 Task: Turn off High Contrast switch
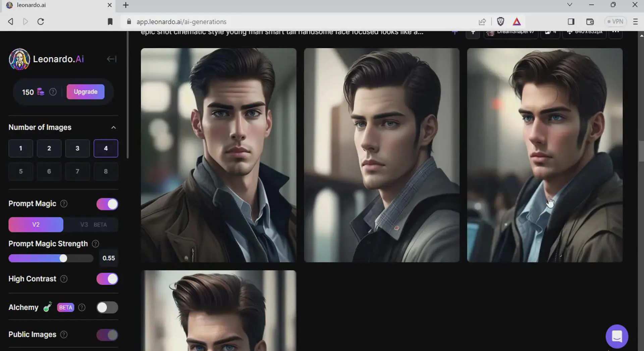tap(107, 279)
